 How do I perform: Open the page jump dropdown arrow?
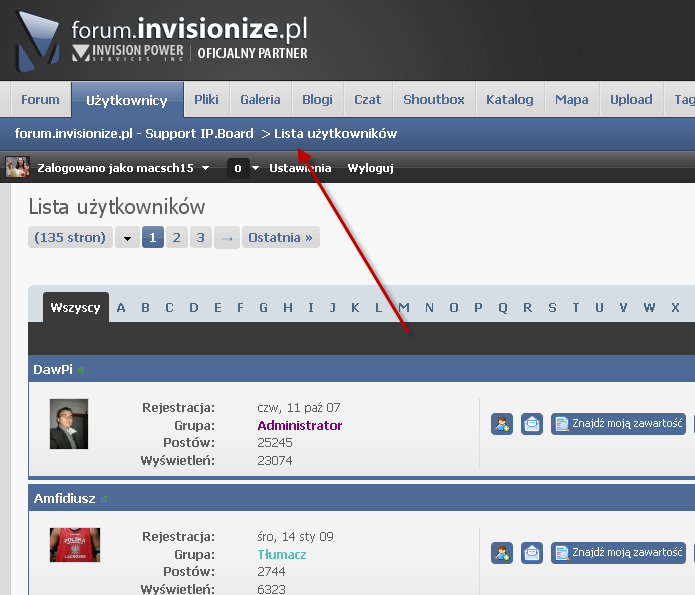(x=127, y=238)
